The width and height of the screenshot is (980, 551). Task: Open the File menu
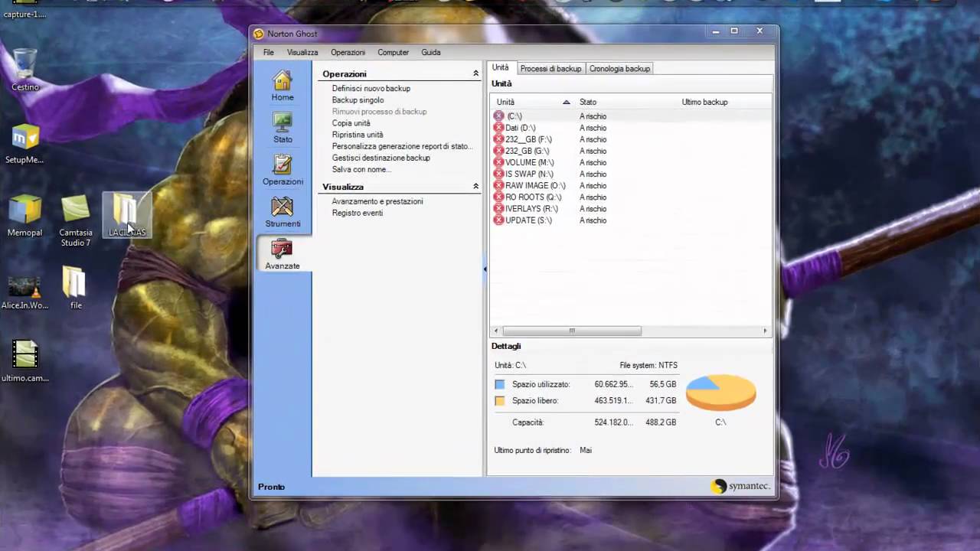click(269, 52)
